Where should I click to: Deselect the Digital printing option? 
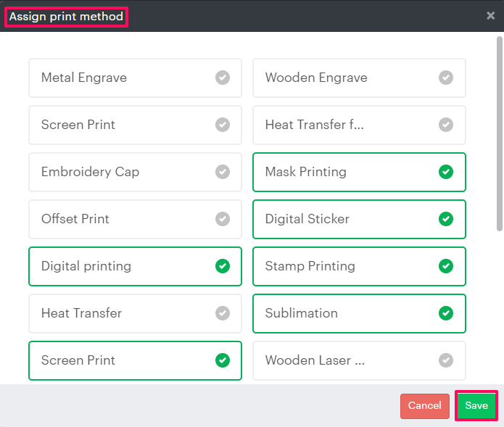point(135,266)
